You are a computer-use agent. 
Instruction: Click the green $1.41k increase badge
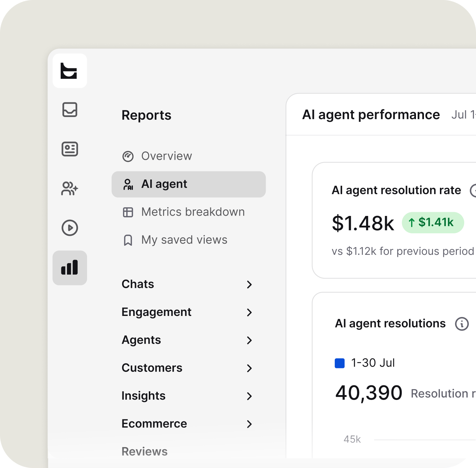[x=433, y=223]
